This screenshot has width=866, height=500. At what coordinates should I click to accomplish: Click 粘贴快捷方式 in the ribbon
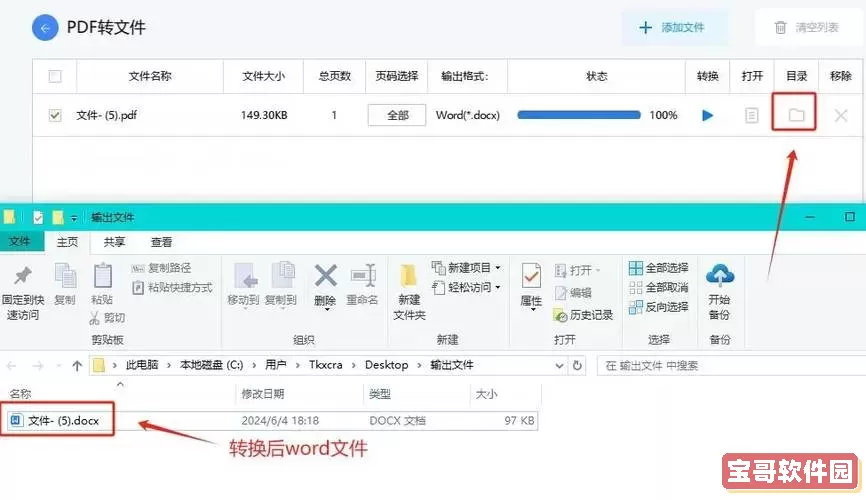click(x=172, y=287)
